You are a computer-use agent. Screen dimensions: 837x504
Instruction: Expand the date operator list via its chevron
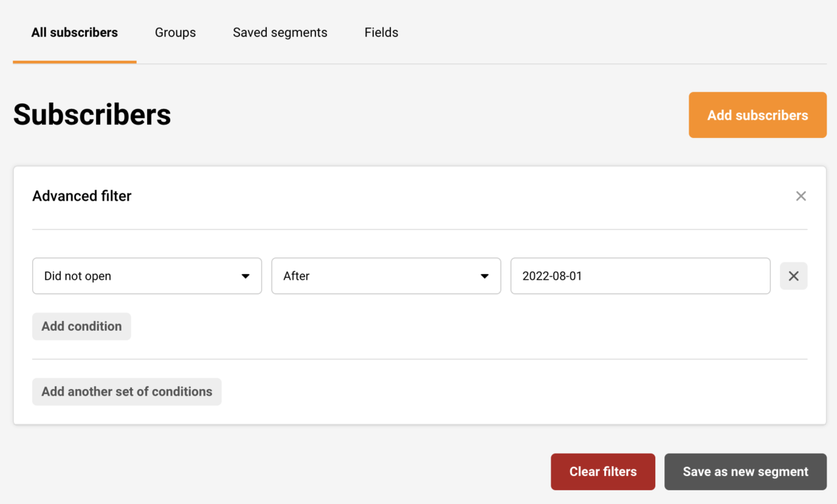pyautogui.click(x=485, y=276)
